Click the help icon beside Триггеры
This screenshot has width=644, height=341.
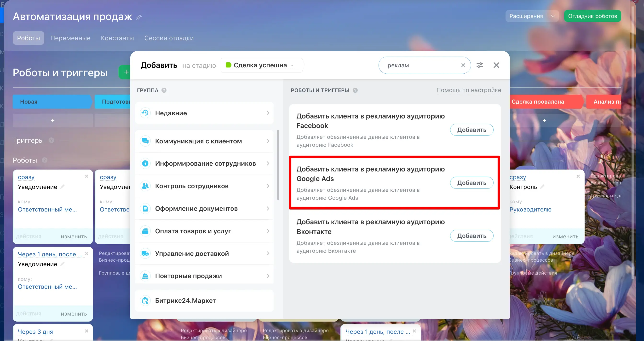(x=52, y=140)
